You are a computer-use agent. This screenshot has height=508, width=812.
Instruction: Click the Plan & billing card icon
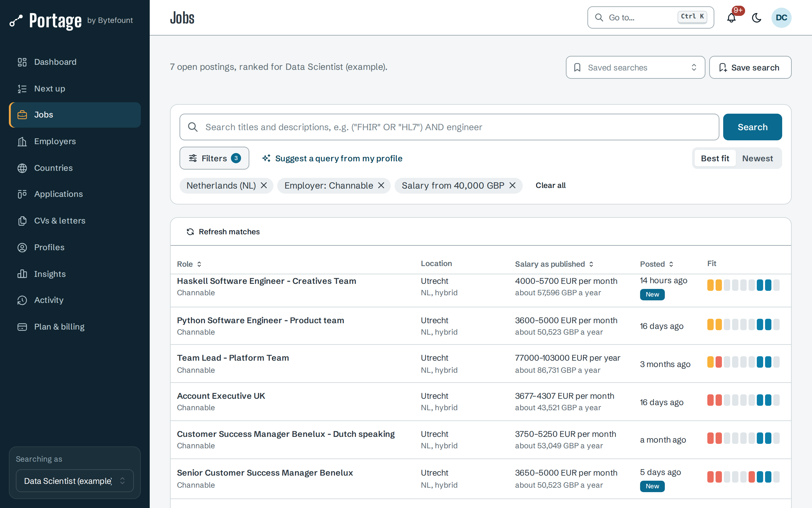pyautogui.click(x=22, y=327)
